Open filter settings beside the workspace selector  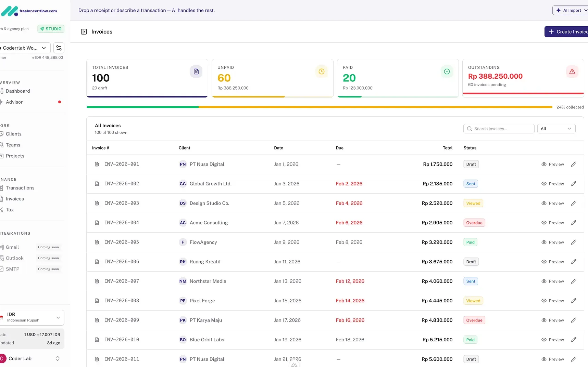59,48
